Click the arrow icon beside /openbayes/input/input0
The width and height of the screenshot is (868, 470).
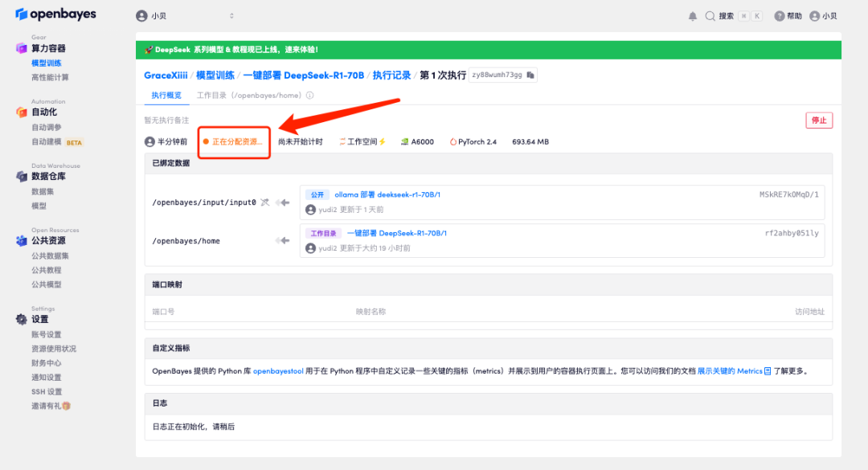click(283, 202)
